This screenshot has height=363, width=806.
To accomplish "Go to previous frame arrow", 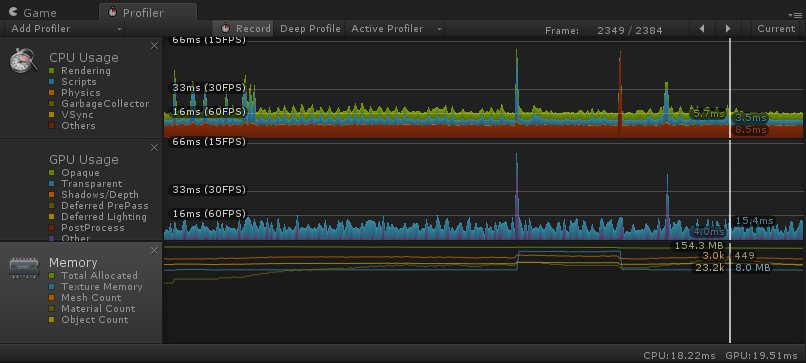I will 702,29.
